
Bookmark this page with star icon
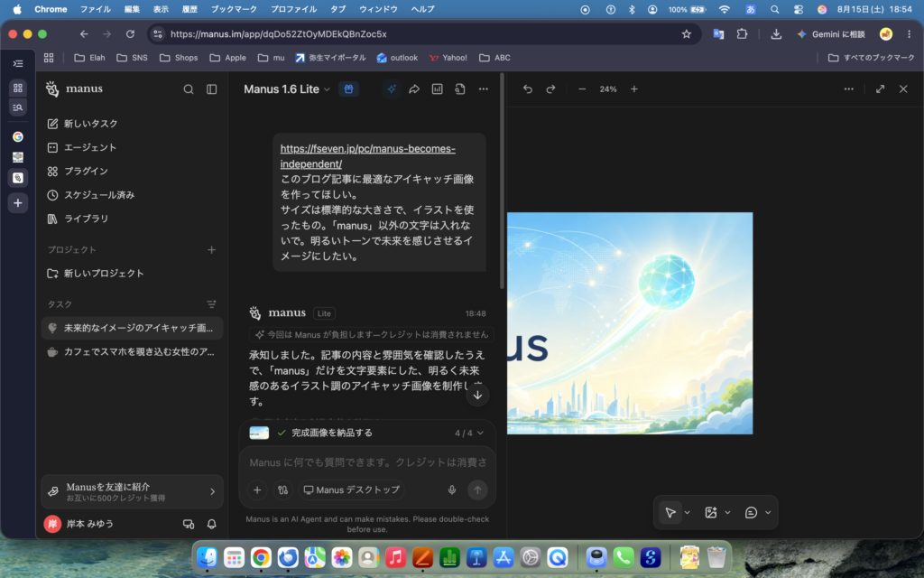(x=687, y=34)
